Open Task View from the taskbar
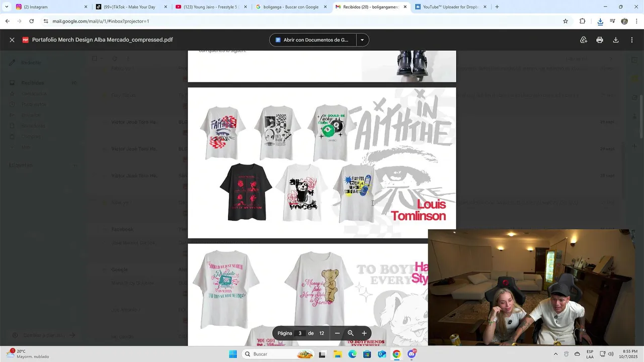The image size is (644, 362). [x=322, y=354]
